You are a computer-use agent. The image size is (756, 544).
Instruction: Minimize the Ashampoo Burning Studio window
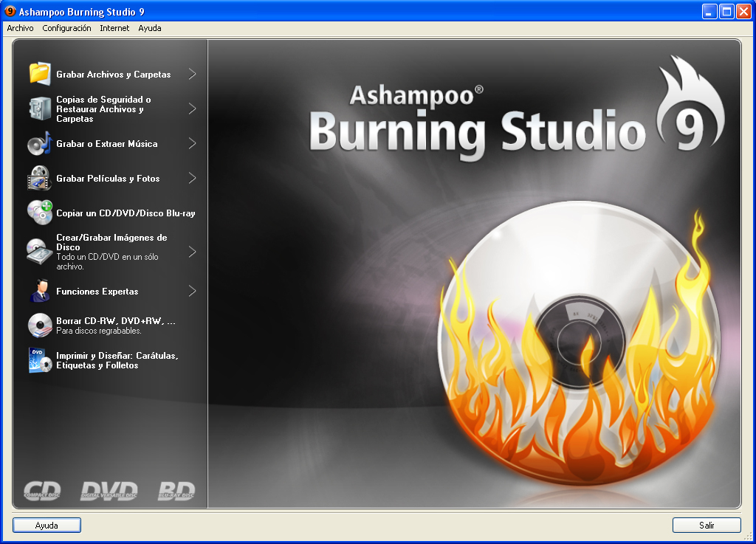pyautogui.click(x=709, y=12)
